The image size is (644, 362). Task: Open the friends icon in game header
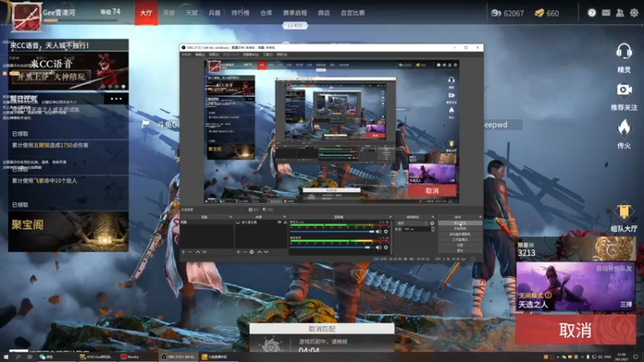(x=620, y=13)
